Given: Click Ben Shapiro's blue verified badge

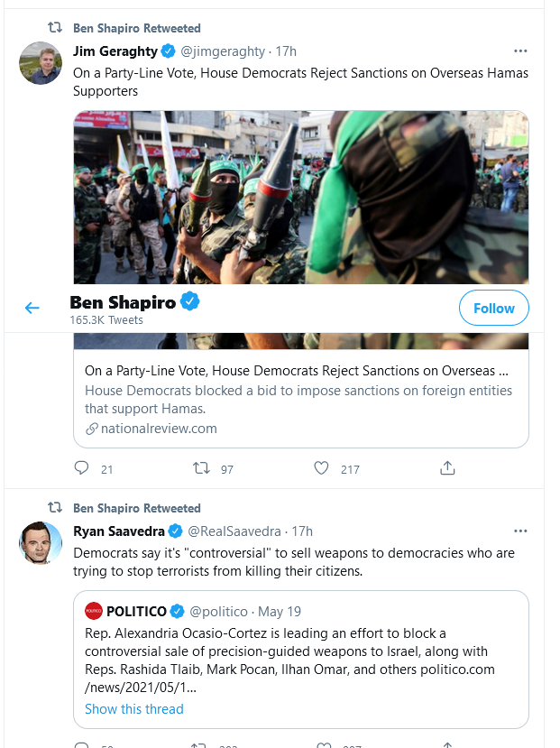Looking at the screenshot, I should (x=190, y=302).
